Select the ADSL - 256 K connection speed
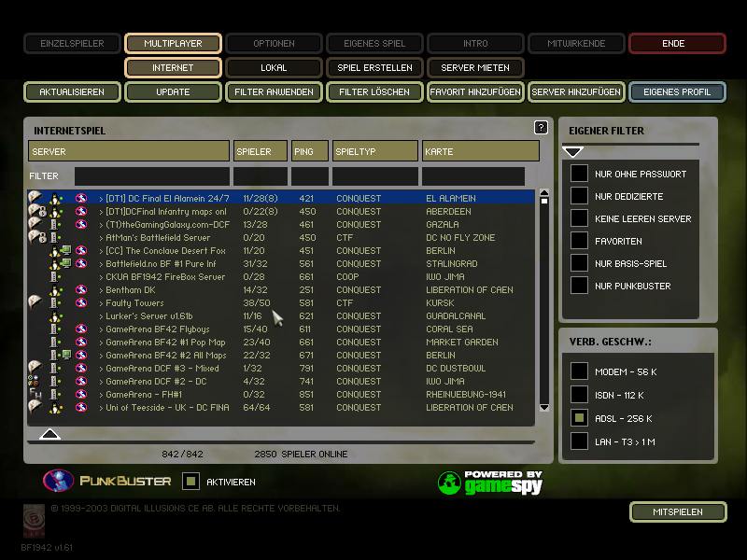Viewport: 747px width, 560px height. 579,418
